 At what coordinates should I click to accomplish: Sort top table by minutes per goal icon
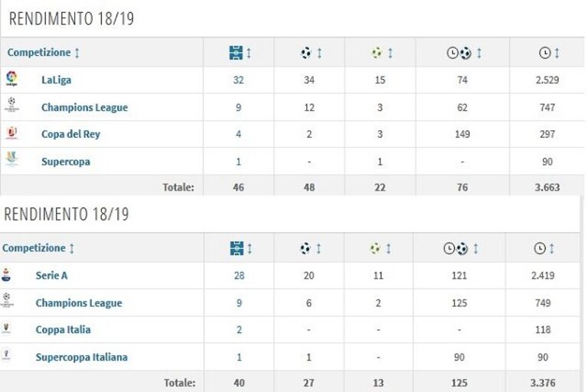click(x=459, y=53)
